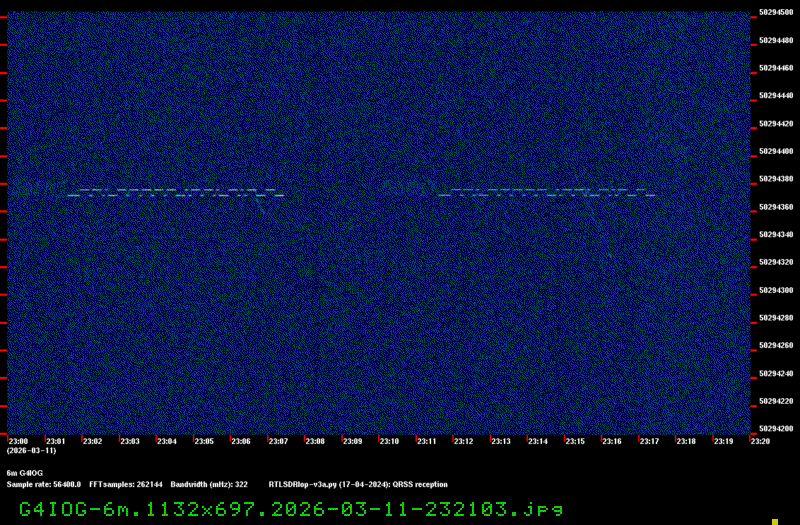Click the FFTsamples: 262144 text
This screenshot has height=525, width=800.
pyautogui.click(x=126, y=485)
